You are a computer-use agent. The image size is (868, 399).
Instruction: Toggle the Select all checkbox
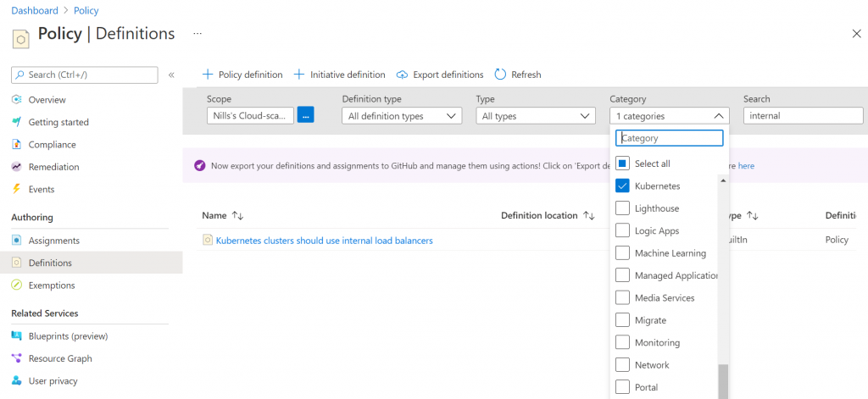point(623,163)
